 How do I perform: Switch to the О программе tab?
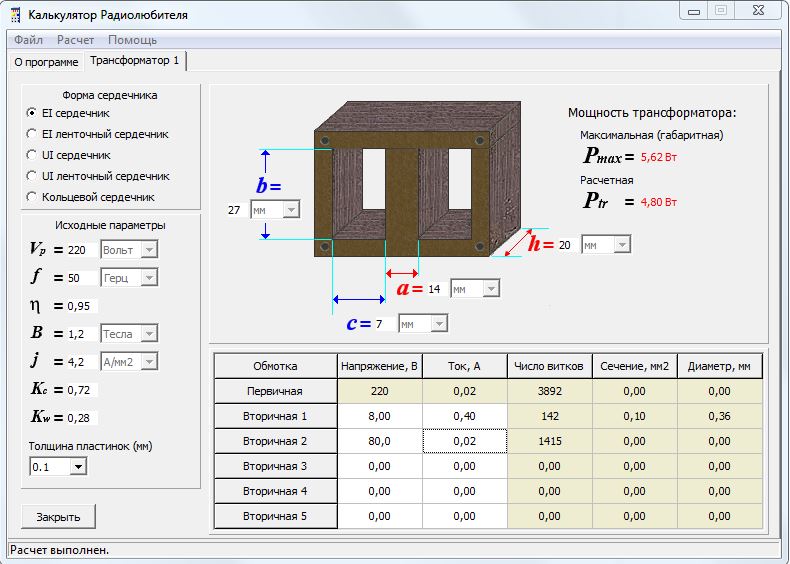[x=46, y=62]
